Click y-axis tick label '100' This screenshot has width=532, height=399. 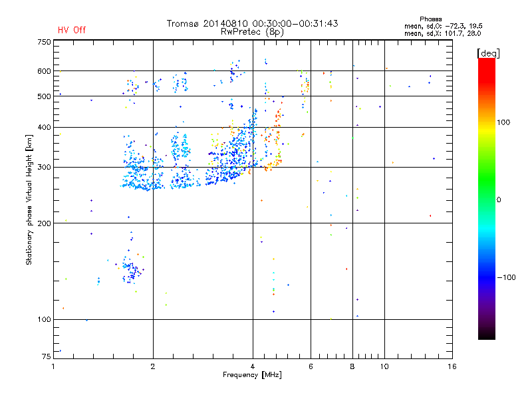[x=44, y=320]
